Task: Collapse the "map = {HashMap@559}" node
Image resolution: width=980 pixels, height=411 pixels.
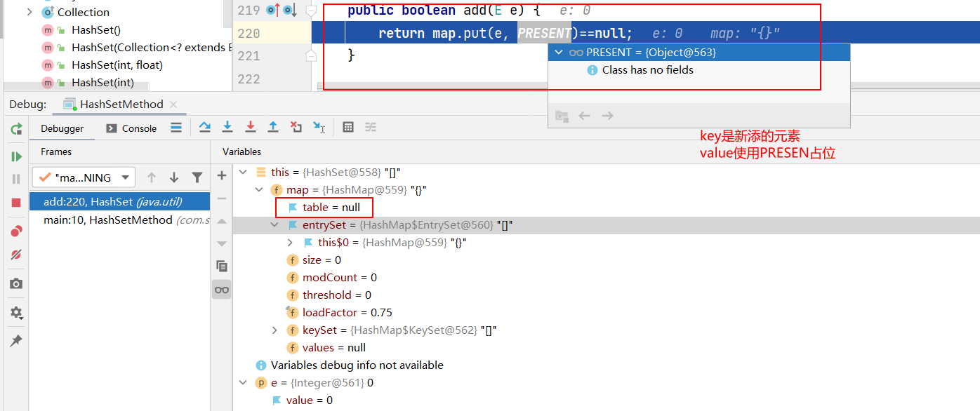Action: pyautogui.click(x=258, y=189)
